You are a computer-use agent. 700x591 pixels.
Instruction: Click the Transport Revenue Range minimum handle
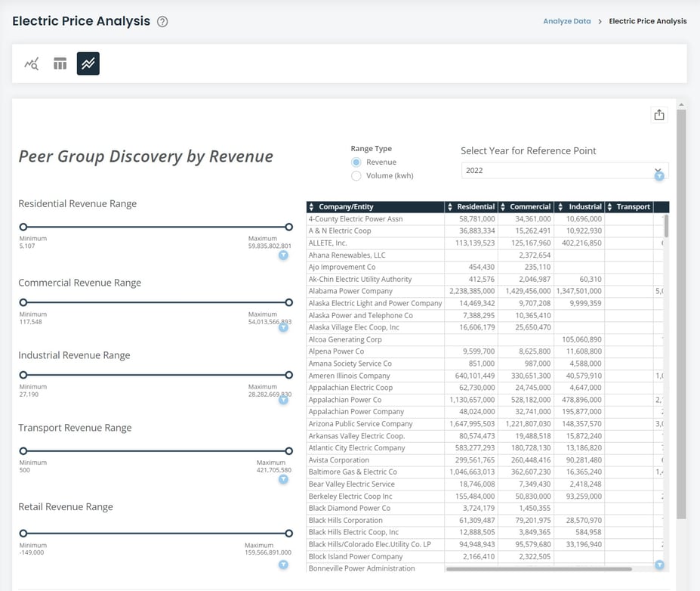coord(23,451)
